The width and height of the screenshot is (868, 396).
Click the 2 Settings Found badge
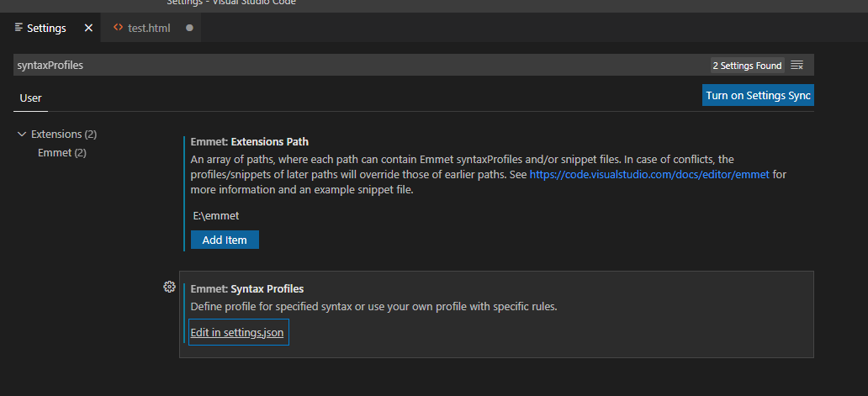tap(747, 66)
